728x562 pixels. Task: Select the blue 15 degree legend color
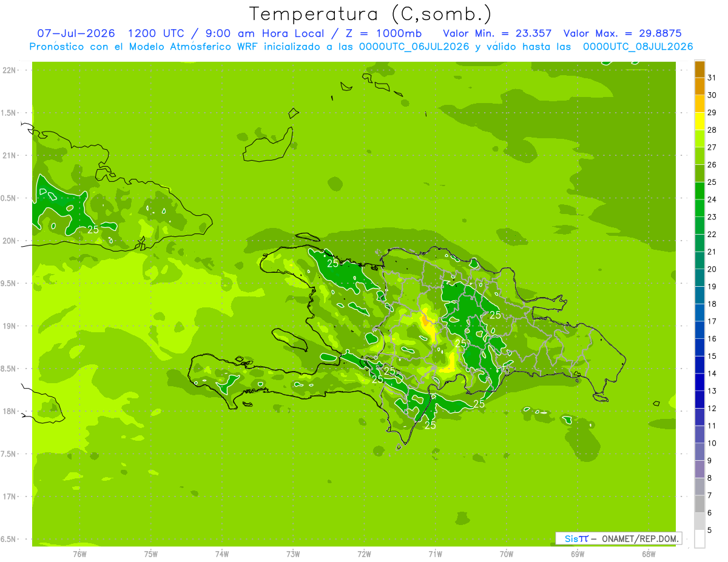point(699,347)
